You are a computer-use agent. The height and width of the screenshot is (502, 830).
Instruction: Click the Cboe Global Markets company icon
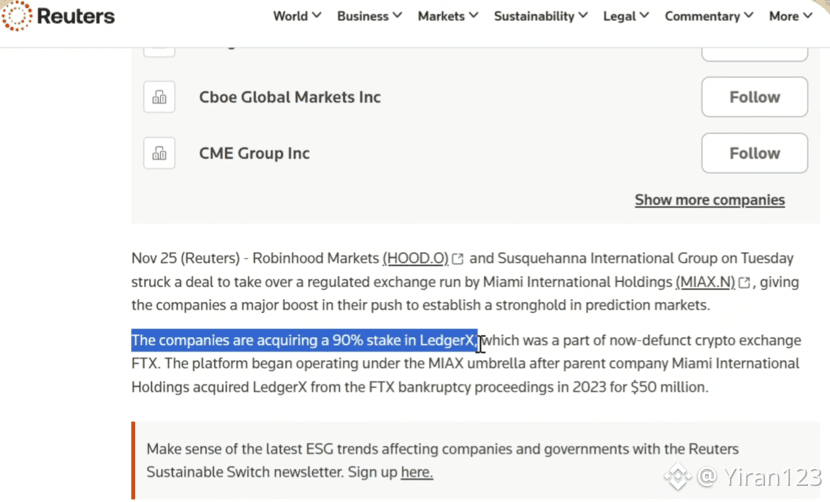tap(159, 97)
